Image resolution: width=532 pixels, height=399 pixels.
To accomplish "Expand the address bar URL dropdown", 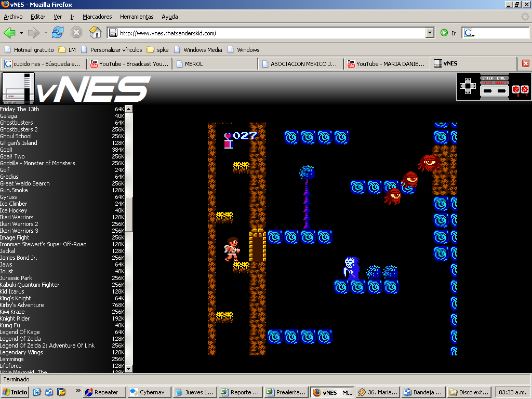I will [430, 33].
